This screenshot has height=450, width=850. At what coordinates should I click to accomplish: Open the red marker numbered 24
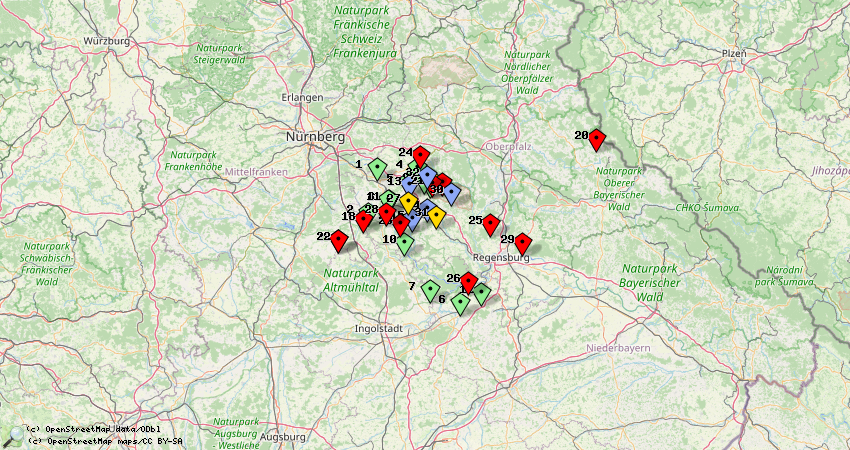[x=421, y=156]
